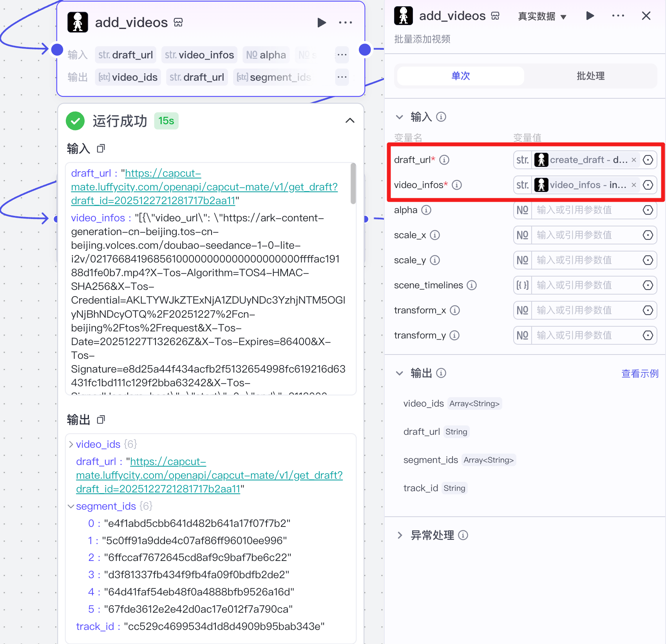Run the node from the side panel
Image resolution: width=666 pixels, height=644 pixels.
590,16
